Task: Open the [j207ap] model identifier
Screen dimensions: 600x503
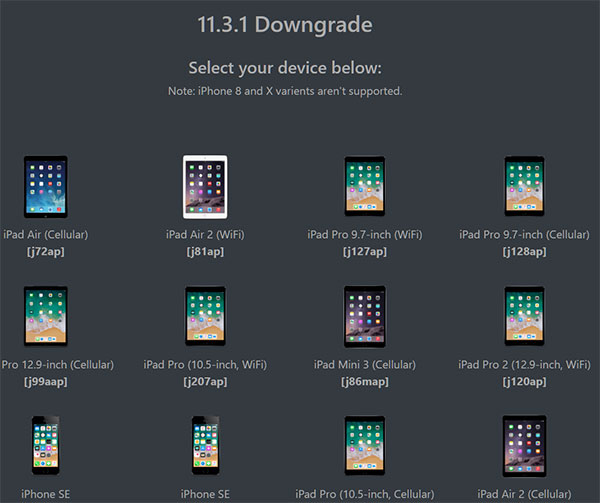Action: pyautogui.click(x=208, y=381)
